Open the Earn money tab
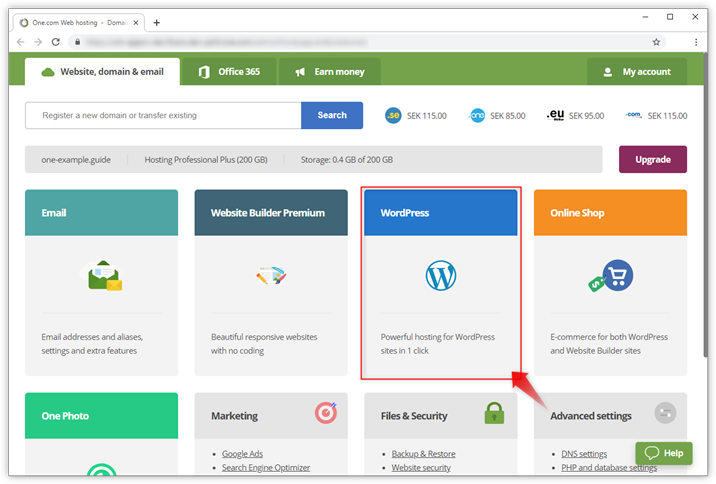The image size is (716, 484). [x=330, y=72]
